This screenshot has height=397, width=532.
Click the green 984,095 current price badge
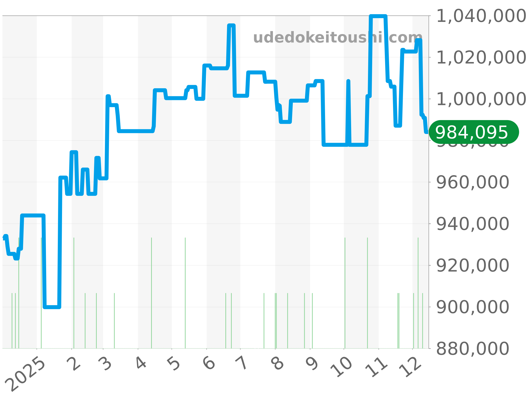point(473,132)
